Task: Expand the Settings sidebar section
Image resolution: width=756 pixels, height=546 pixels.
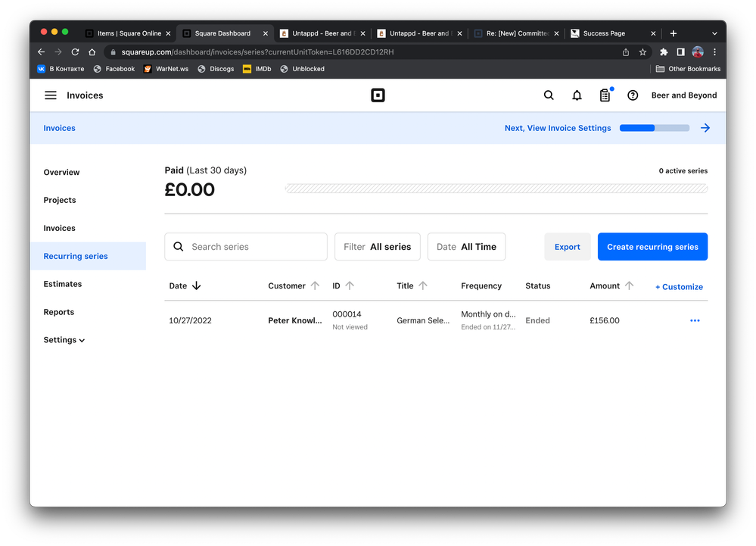Action: (x=64, y=340)
